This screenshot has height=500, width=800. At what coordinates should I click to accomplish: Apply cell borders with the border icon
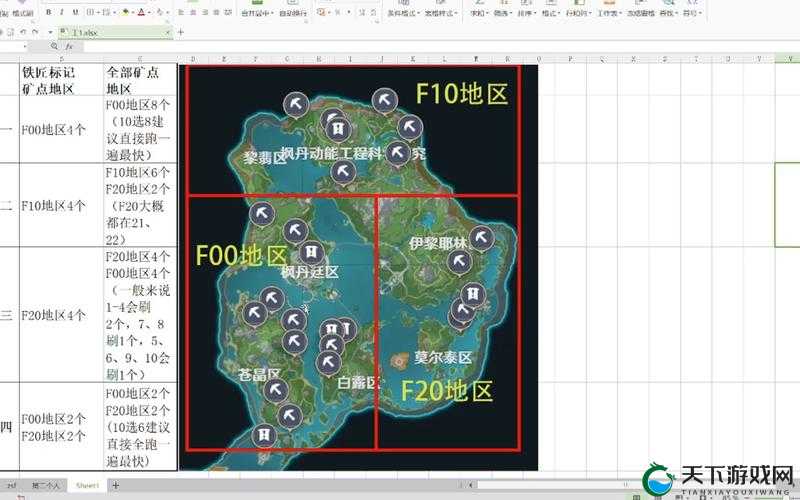(x=90, y=12)
